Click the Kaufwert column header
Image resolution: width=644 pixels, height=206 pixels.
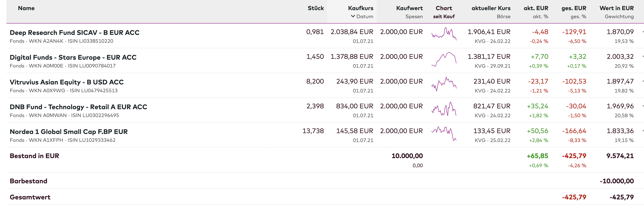[x=409, y=8]
